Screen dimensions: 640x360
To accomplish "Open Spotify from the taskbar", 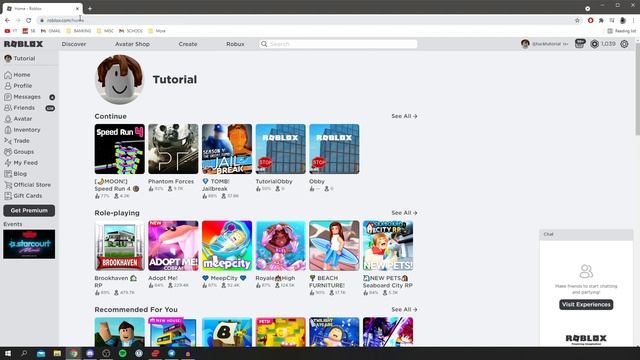I will click(x=122, y=353).
